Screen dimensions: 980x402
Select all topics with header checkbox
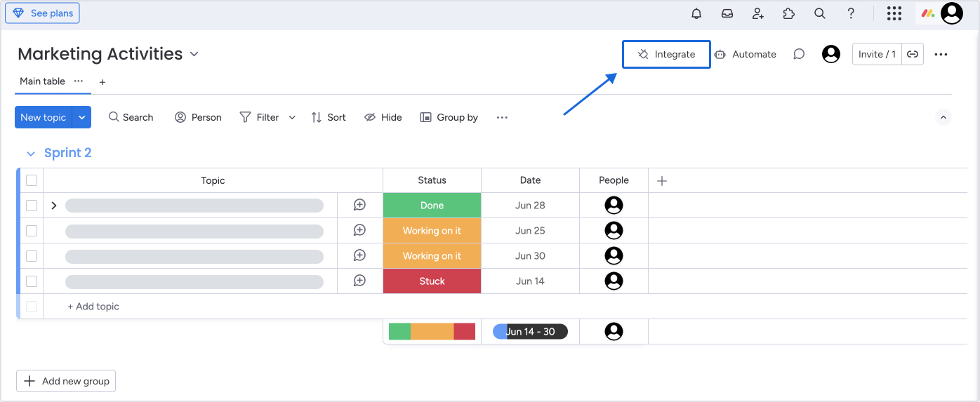[32, 180]
